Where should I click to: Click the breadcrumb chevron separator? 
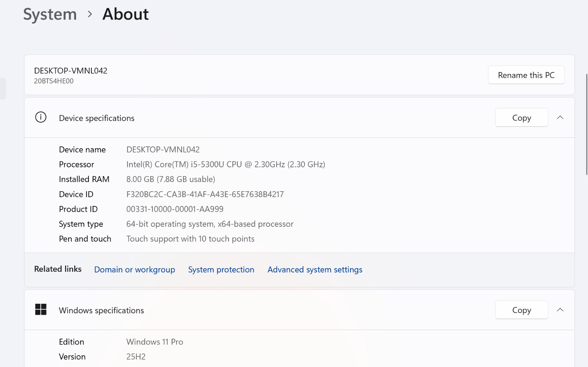pyautogui.click(x=90, y=14)
